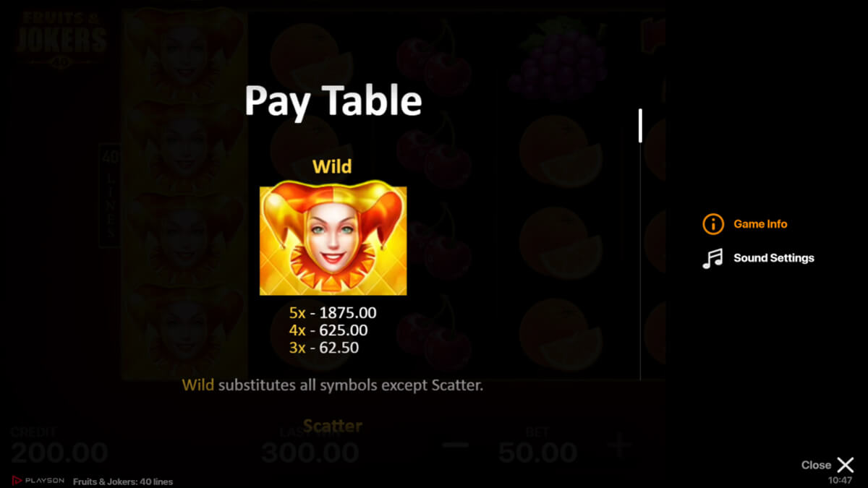
Task: Click the dimmed plus bet icon
Action: click(619, 445)
